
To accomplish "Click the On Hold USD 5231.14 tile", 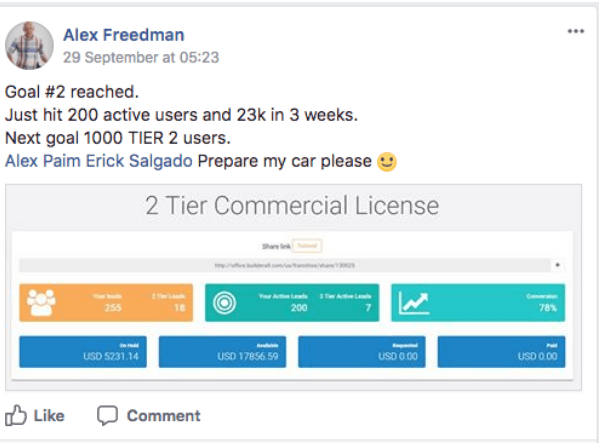I will pos(83,352).
